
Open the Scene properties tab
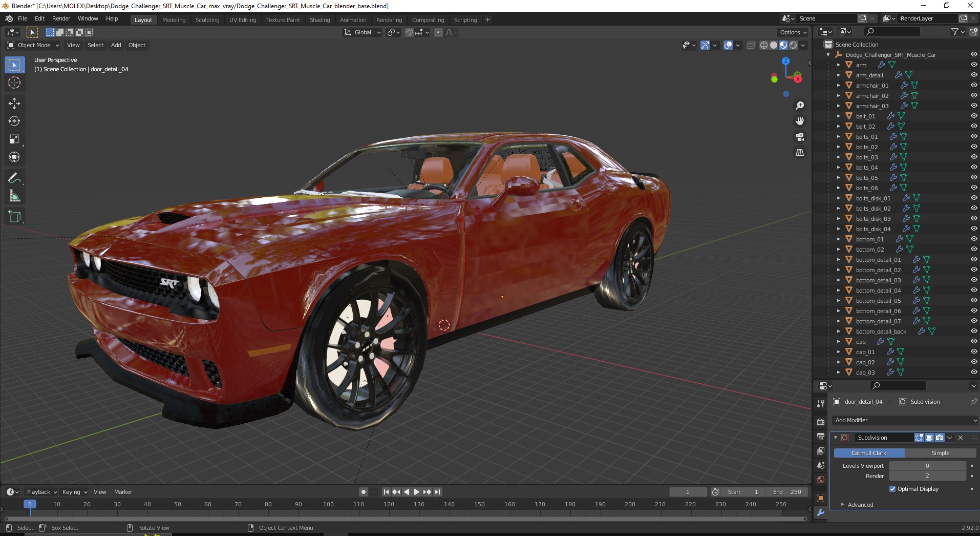click(x=821, y=465)
